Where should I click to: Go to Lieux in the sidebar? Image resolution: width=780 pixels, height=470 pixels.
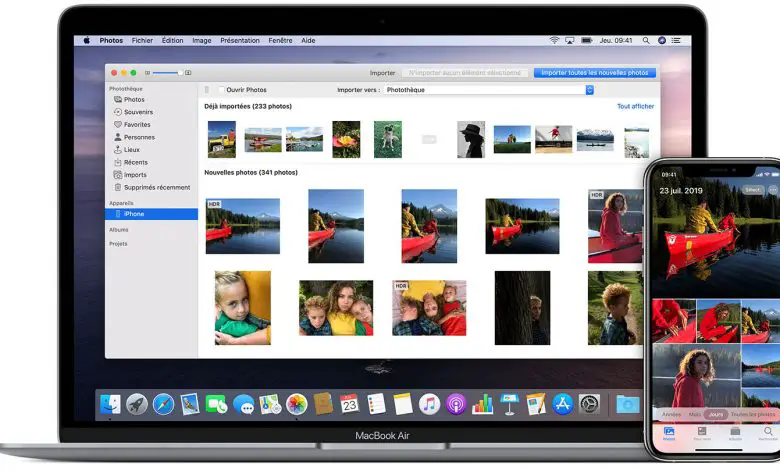pos(130,149)
